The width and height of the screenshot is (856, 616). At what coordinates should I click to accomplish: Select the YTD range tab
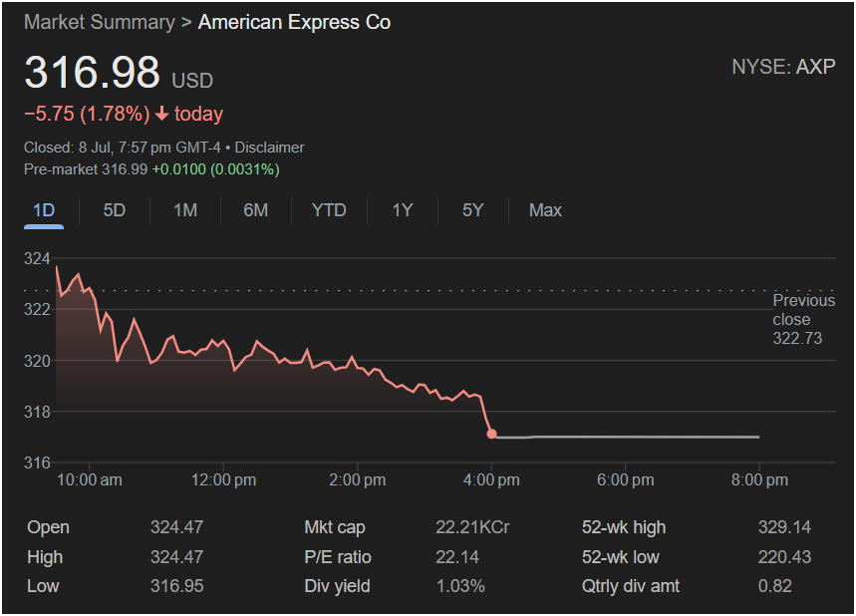[329, 210]
